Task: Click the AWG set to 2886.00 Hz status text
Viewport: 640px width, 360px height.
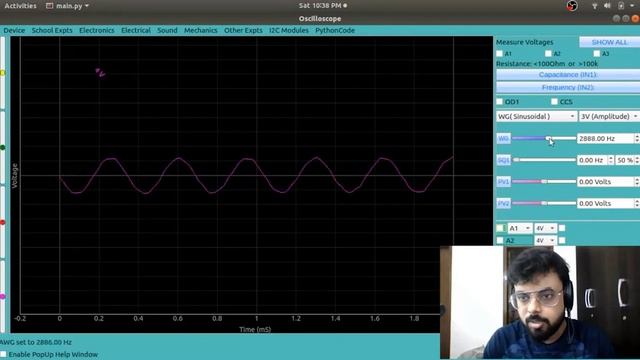Action: tap(36, 342)
